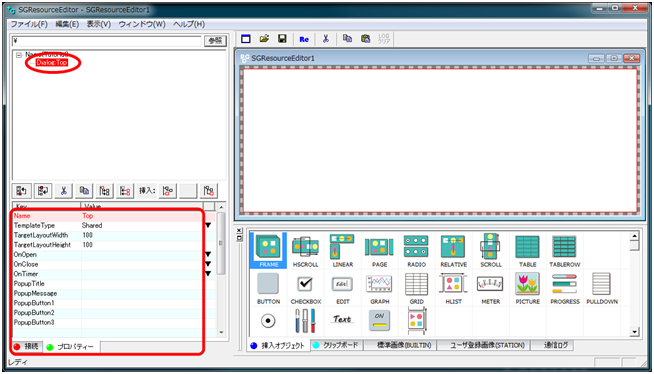The height and width of the screenshot is (374, 654).
Task: Click the copy button under the tree
Action: (x=84, y=191)
